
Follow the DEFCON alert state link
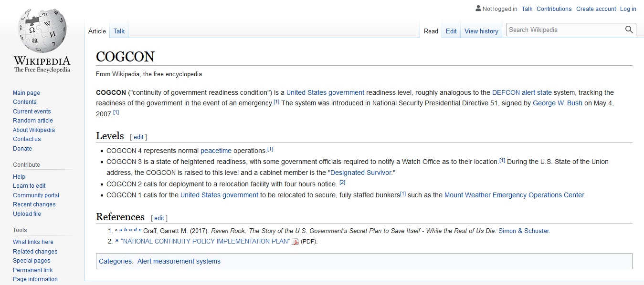(x=522, y=92)
